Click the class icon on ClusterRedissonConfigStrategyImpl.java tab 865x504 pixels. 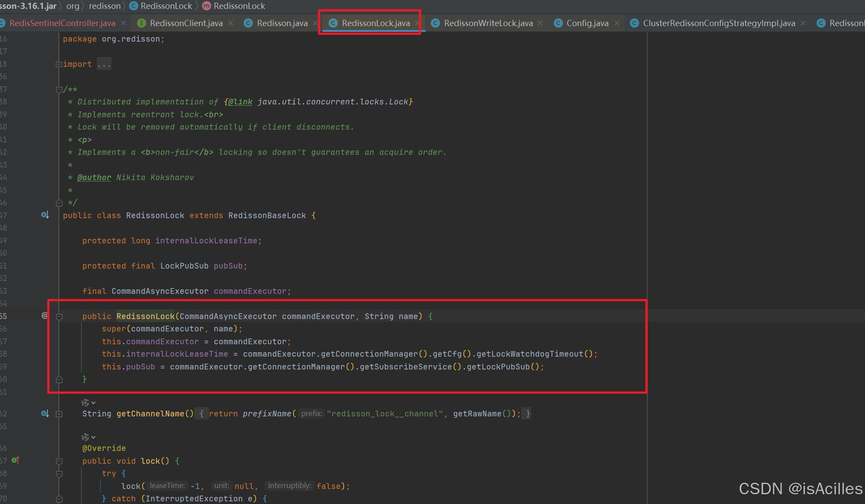[634, 23]
